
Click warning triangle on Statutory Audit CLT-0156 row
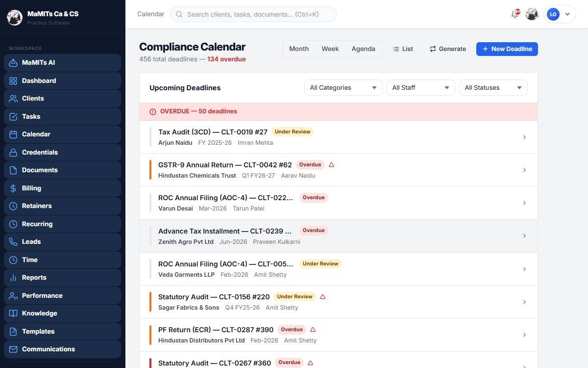point(322,297)
